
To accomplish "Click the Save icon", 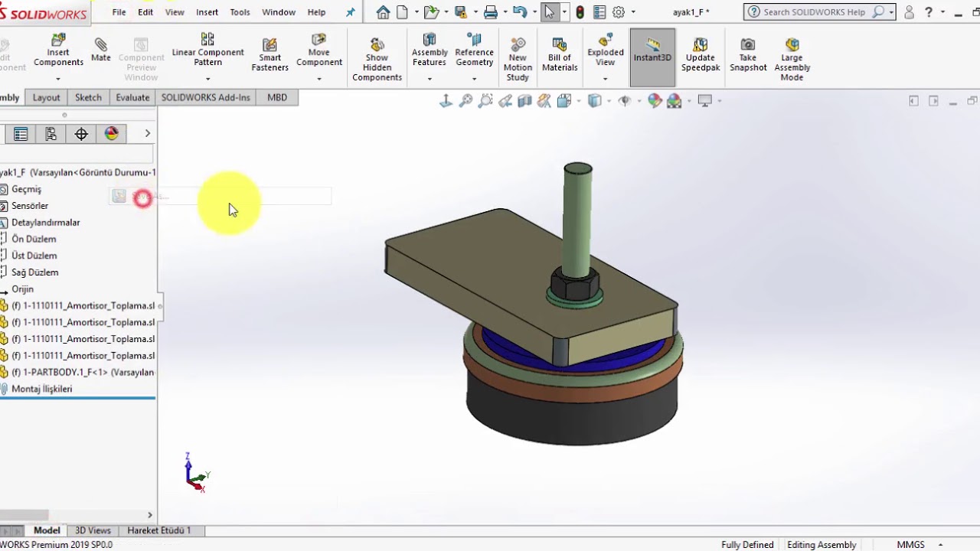I will coord(461,12).
